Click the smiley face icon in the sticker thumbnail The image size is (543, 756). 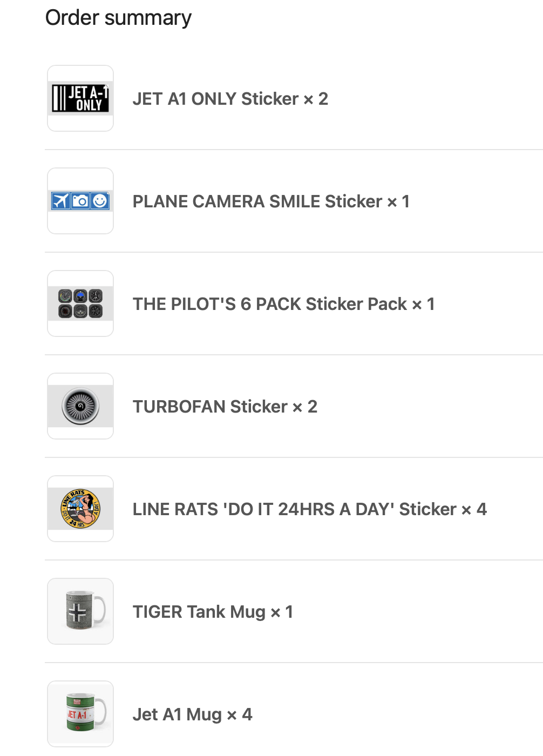click(x=100, y=201)
